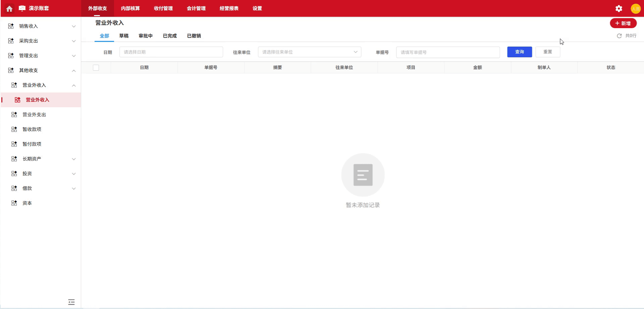
Task: Open the settings gear in the top right
Action: [619, 8]
